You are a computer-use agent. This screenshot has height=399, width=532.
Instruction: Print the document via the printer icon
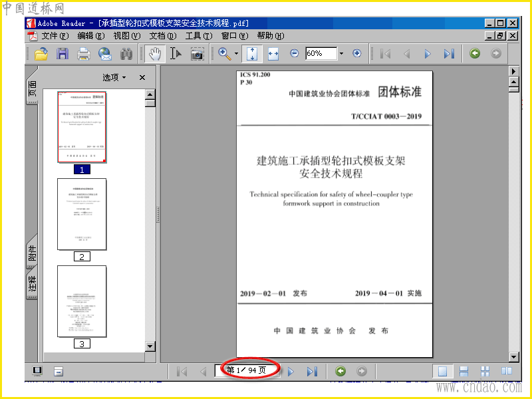click(84, 54)
